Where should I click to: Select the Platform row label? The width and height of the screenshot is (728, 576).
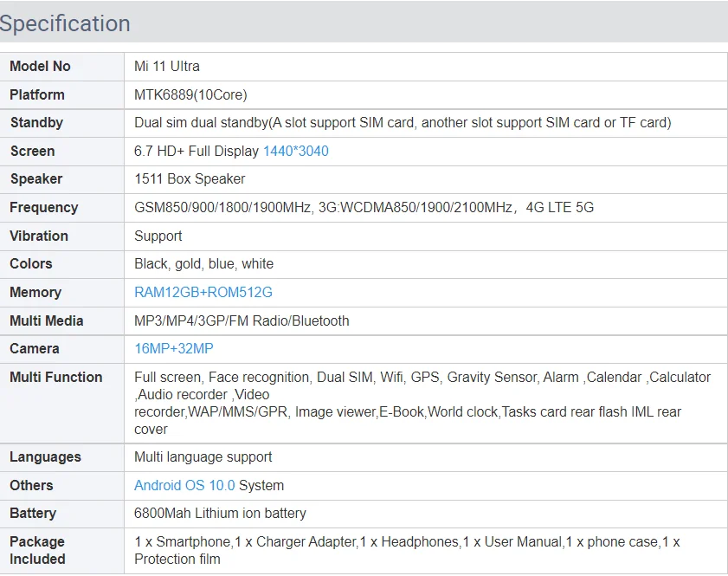[37, 95]
